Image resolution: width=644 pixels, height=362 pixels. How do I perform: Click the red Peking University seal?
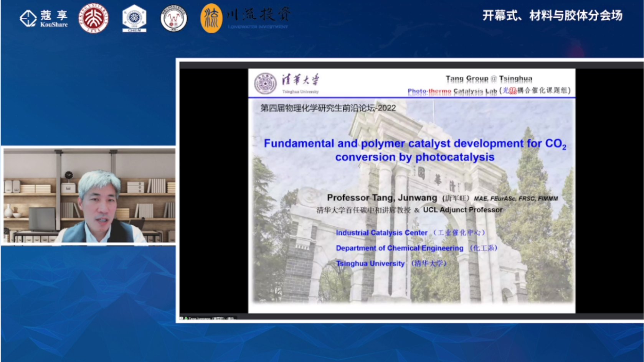(93, 18)
